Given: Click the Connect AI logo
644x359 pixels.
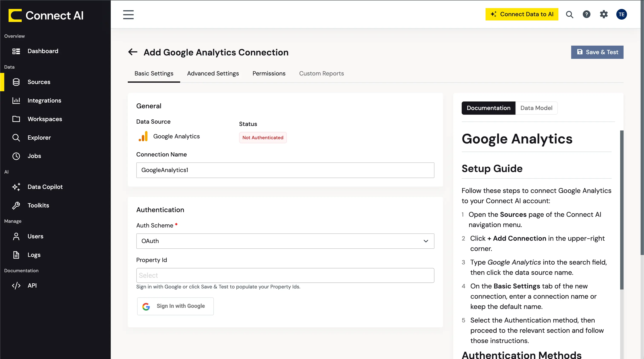Looking at the screenshot, I should click(x=46, y=16).
